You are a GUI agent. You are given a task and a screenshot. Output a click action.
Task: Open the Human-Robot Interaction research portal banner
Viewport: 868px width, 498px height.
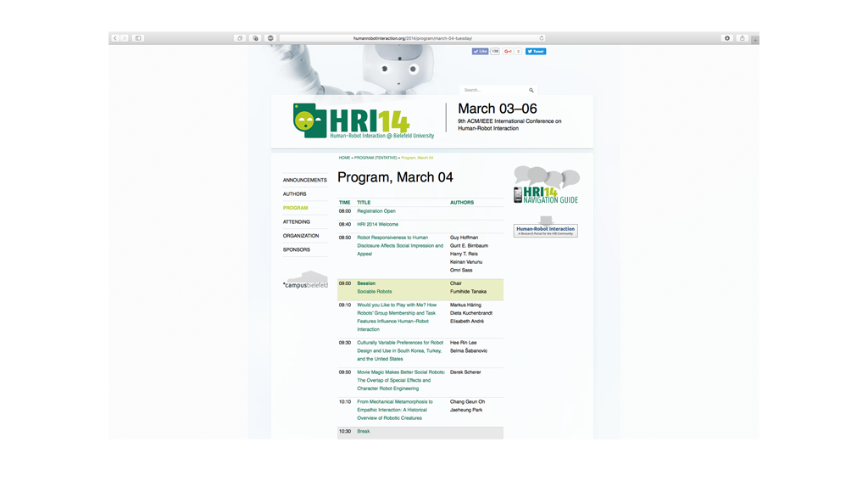coord(546,230)
